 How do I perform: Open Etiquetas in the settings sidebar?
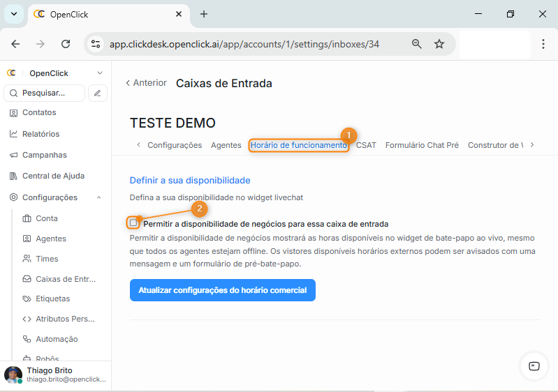(x=53, y=299)
